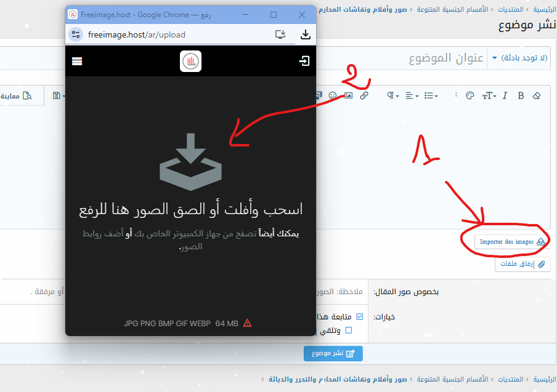Open المنتديات in top breadcrumb
557x392 pixels.
510,9
